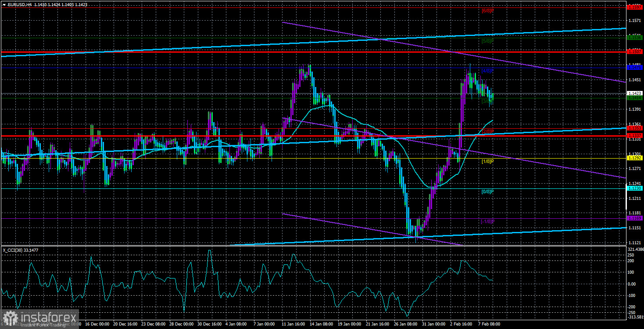Click the 1.1211 price scale value

click(635, 198)
